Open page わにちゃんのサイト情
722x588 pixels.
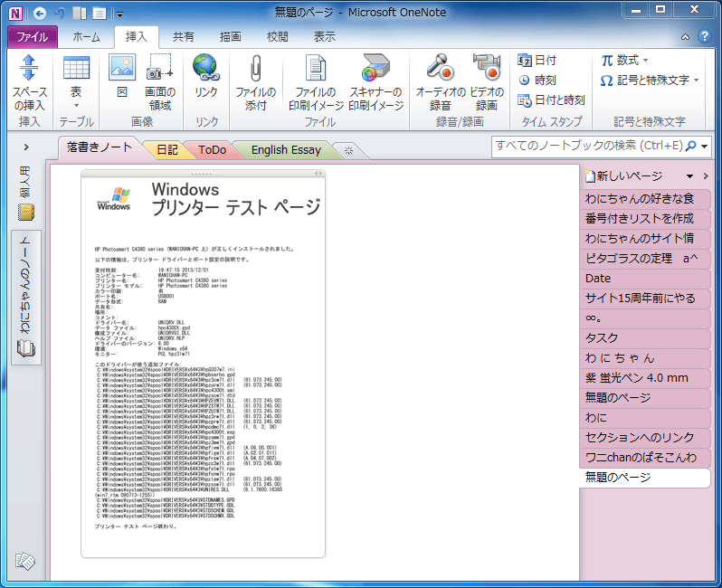tap(644, 239)
